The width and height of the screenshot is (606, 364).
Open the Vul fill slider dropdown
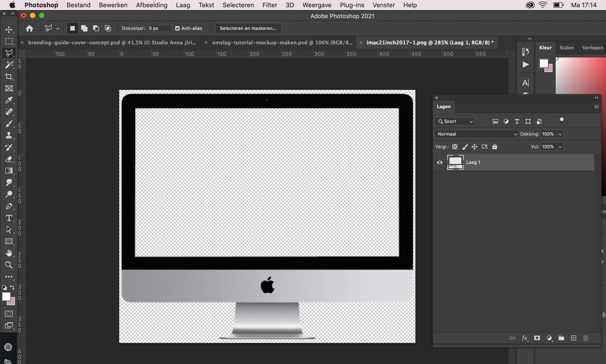tap(560, 147)
